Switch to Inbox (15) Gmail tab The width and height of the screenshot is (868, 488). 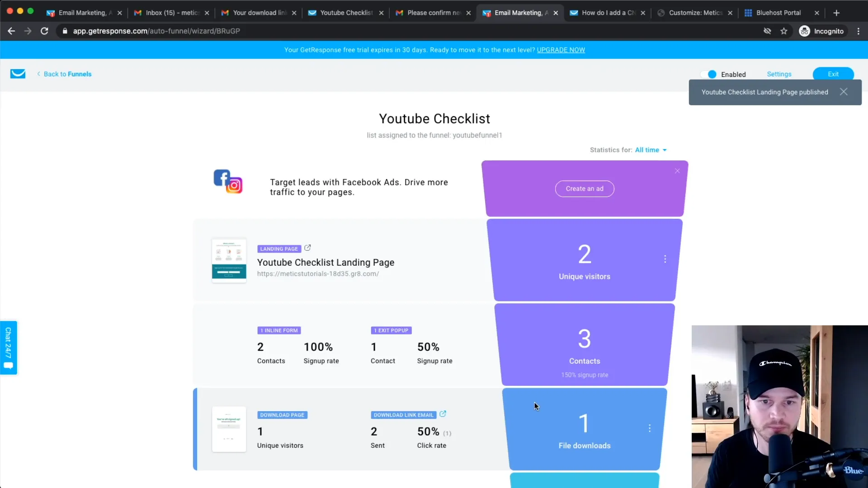coord(172,13)
